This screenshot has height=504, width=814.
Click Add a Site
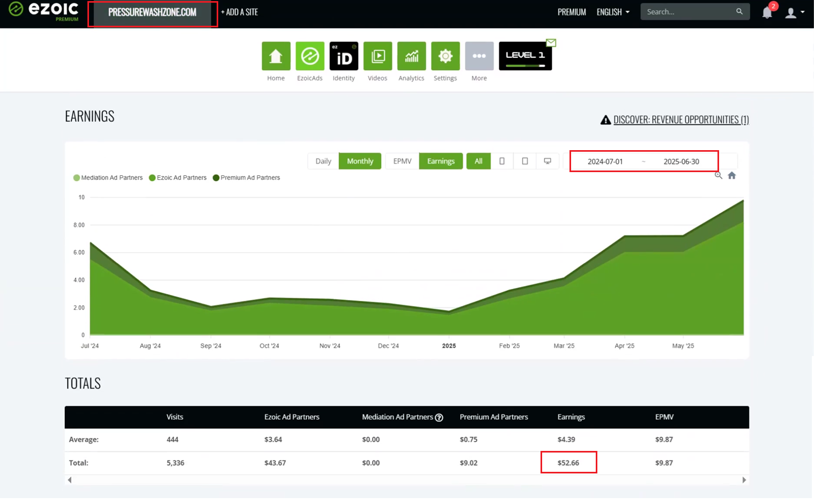tap(239, 12)
